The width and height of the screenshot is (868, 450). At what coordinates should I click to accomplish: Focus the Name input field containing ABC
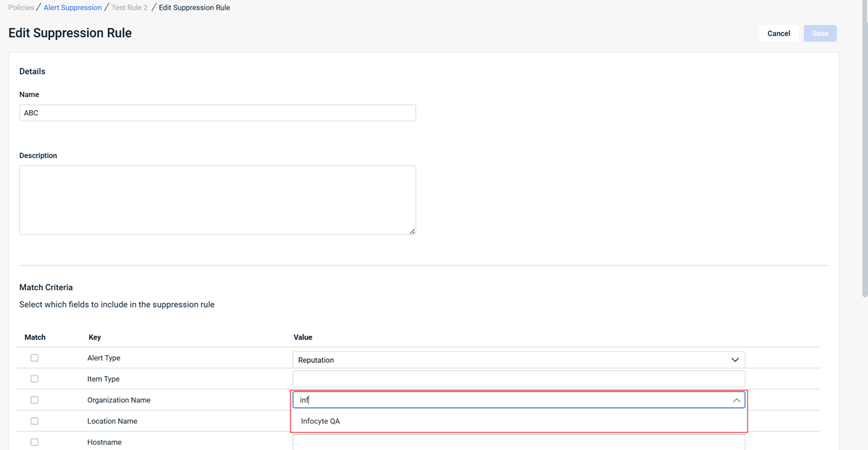[217, 113]
